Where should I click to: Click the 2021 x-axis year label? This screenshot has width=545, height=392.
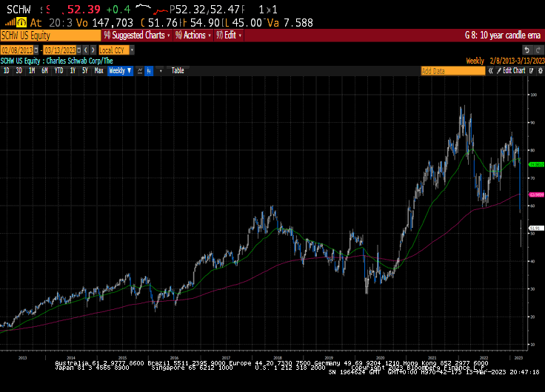click(432, 358)
